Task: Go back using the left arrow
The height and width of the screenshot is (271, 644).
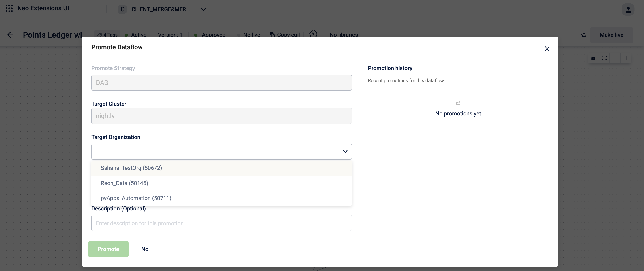Action: click(x=10, y=35)
